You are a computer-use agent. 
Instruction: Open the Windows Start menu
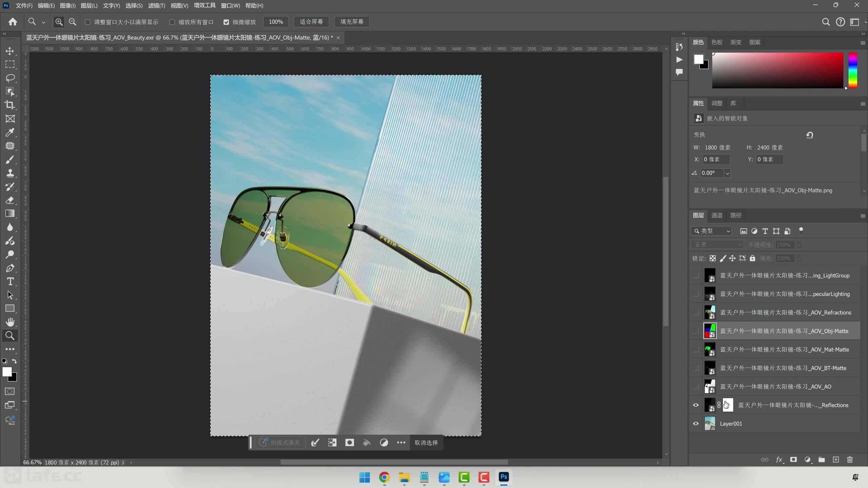tap(364, 477)
